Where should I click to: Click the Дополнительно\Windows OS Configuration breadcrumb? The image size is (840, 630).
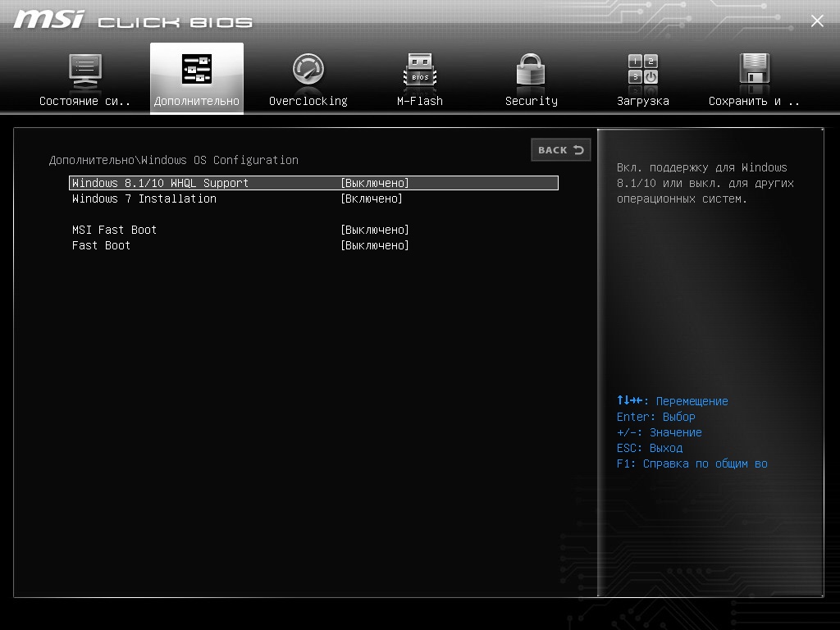coord(174,160)
